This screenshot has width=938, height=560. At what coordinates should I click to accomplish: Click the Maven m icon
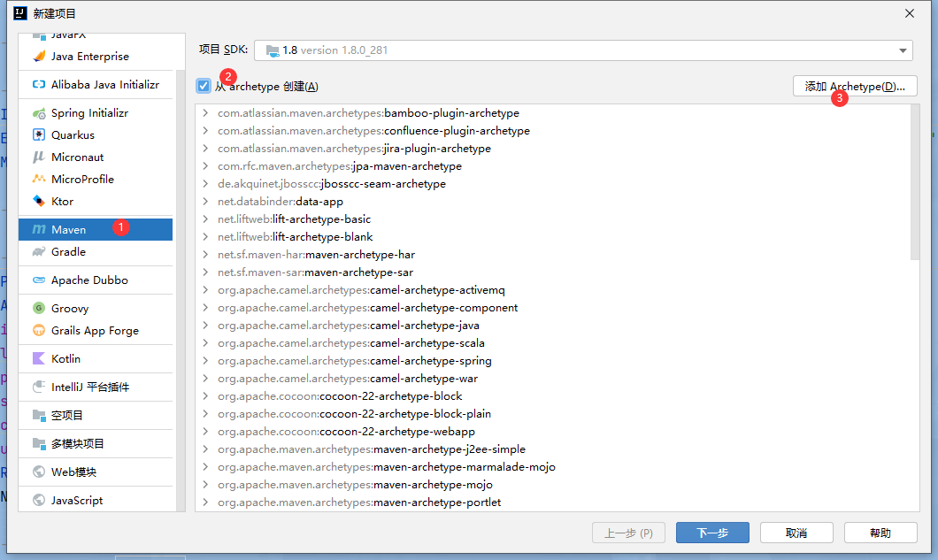coord(39,229)
